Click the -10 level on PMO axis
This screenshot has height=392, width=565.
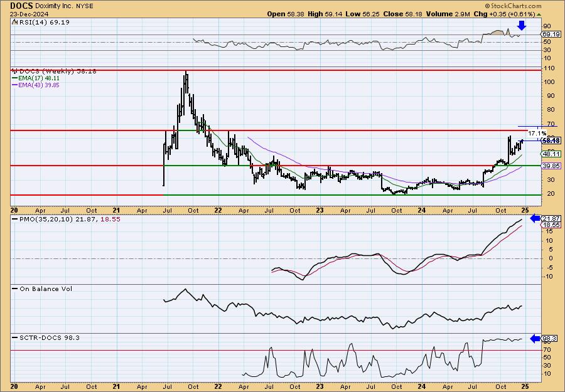point(548,276)
